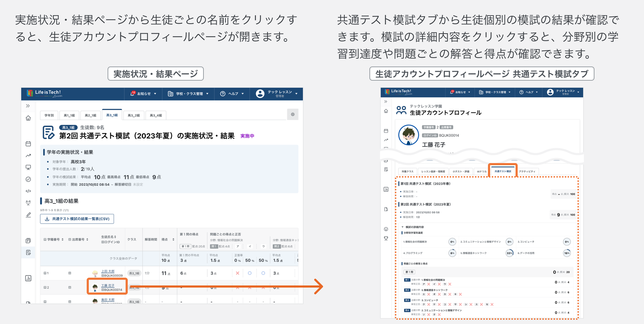This screenshot has width=644, height=324.
Task: Click the 実施中 status label
Action: coord(247,136)
